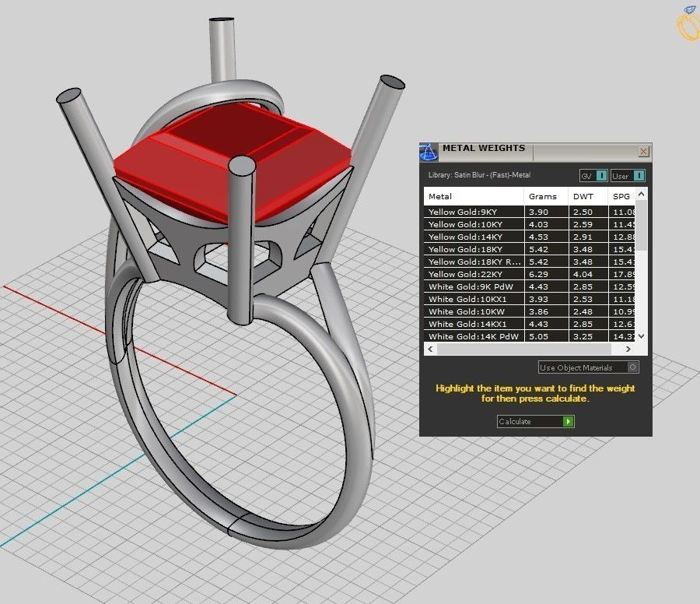The height and width of the screenshot is (604, 700).
Task: Select the Yellow Gold:22KY row
Action: coord(529,274)
